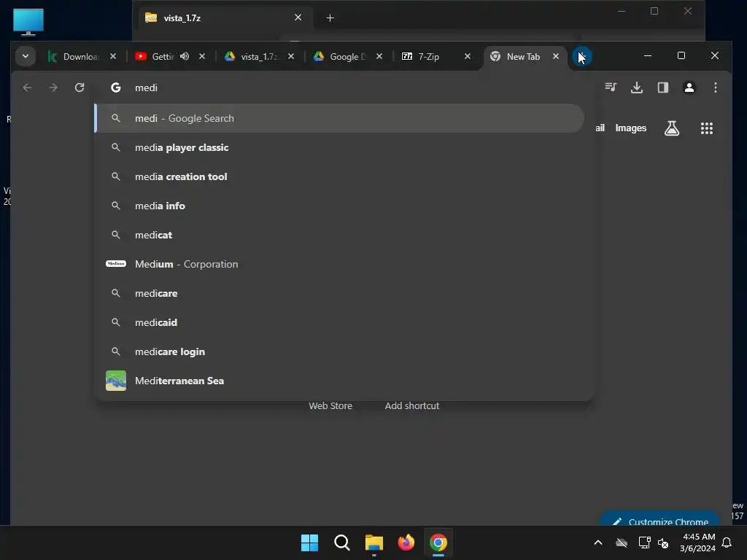Open the Web Store shortcut

330,405
